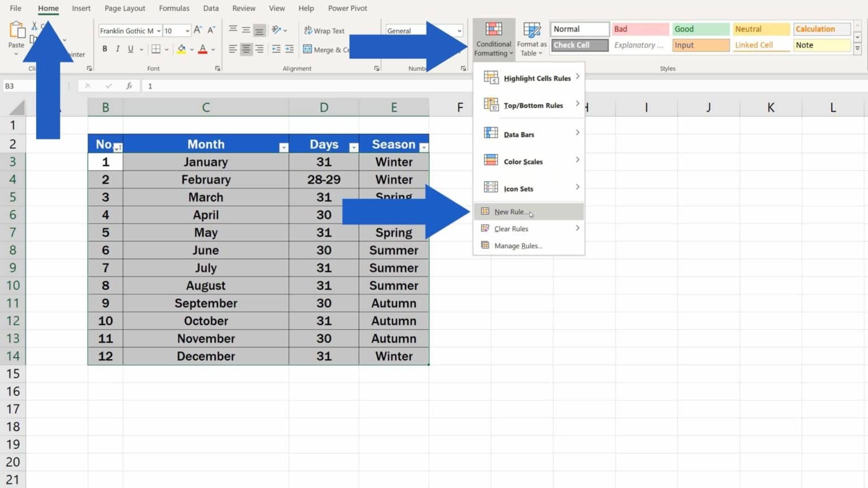868x488 pixels.
Task: Open the Season column filter dropdown
Action: 423,146
